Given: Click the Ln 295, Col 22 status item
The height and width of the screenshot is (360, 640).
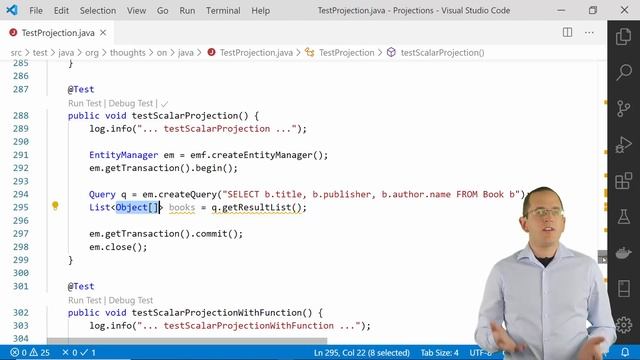Looking at the screenshot, I should point(362,352).
